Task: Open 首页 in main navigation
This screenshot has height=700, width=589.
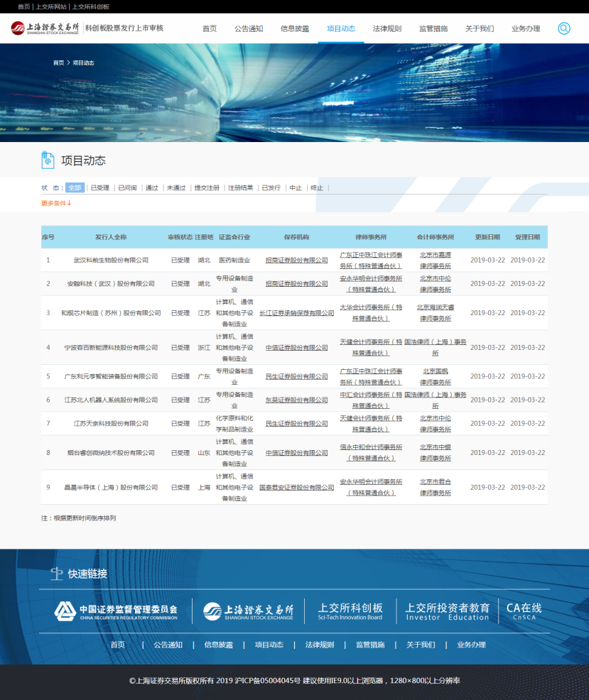Action: (210, 28)
